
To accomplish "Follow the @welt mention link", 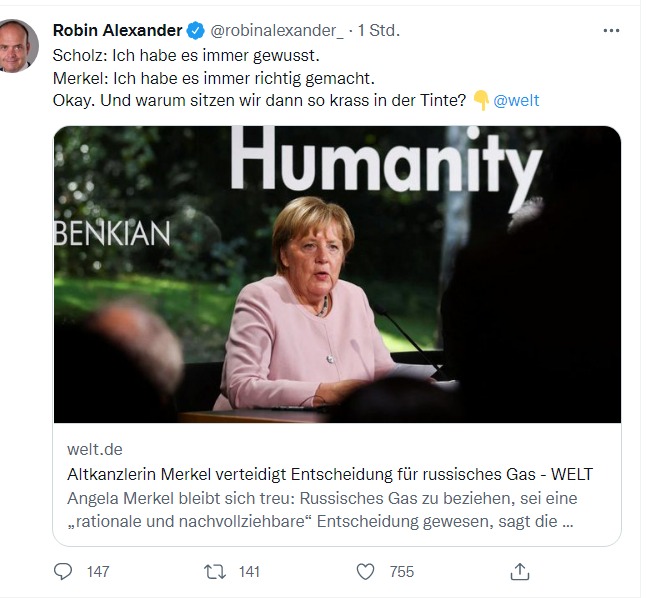I will tap(517, 100).
